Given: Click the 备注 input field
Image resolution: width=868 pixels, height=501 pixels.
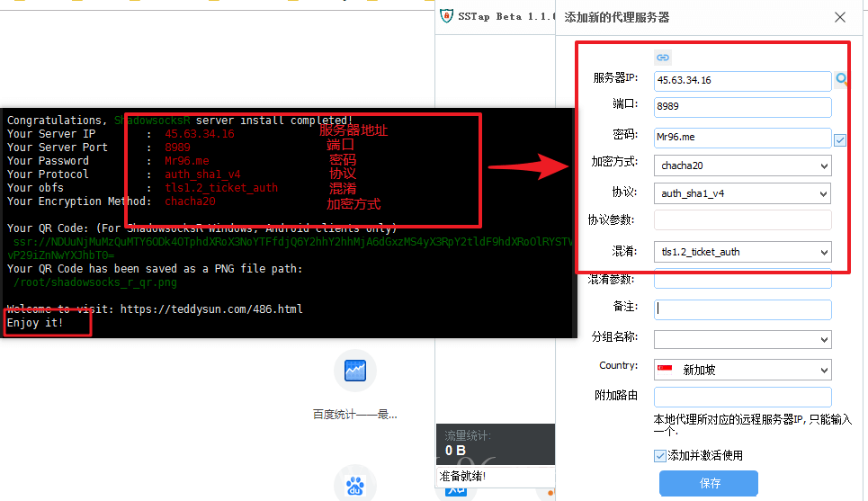Looking at the screenshot, I should click(x=742, y=309).
